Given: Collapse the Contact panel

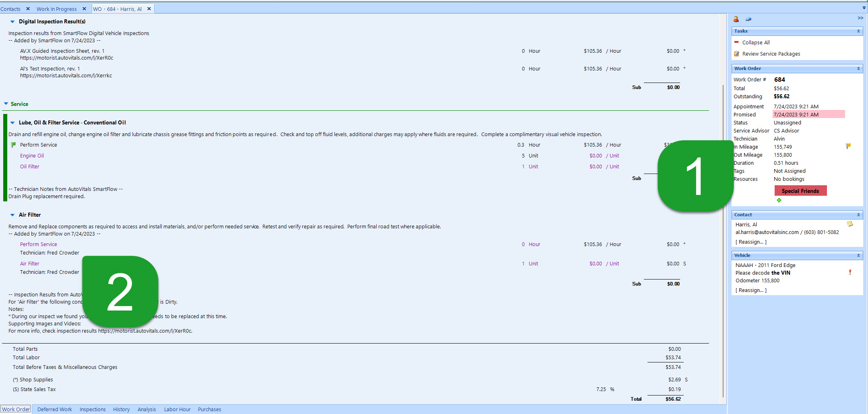Looking at the screenshot, I should (858, 215).
